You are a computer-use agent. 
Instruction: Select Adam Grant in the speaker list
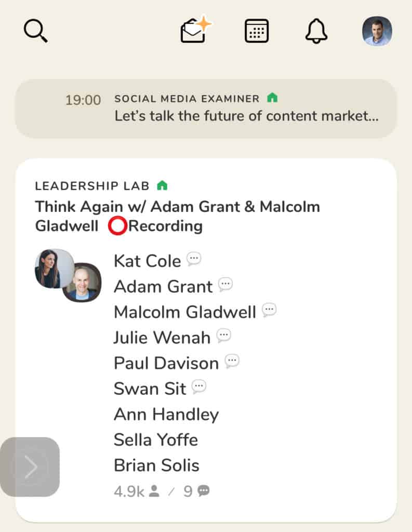(163, 286)
